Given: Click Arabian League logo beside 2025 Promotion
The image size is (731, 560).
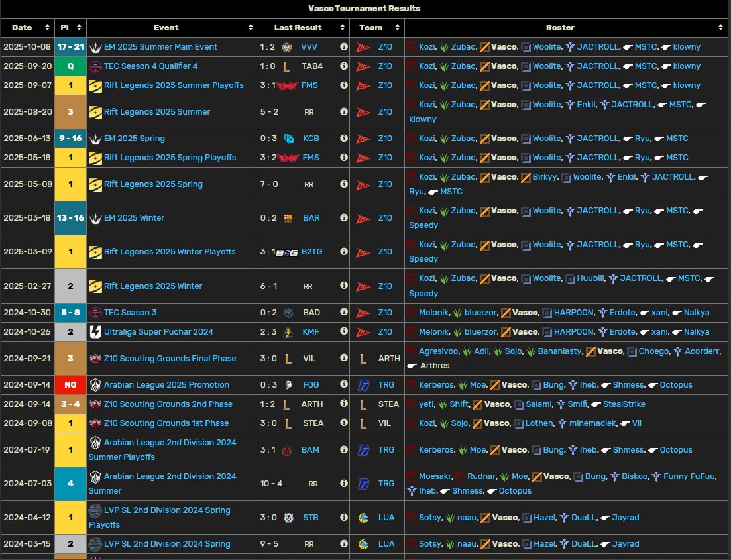Looking at the screenshot, I should [x=95, y=384].
